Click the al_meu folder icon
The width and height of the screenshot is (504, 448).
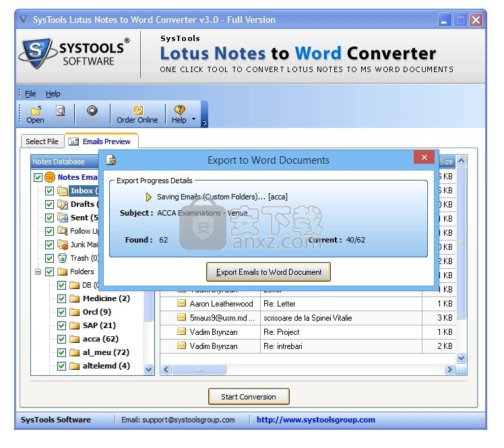pyautogui.click(x=75, y=353)
